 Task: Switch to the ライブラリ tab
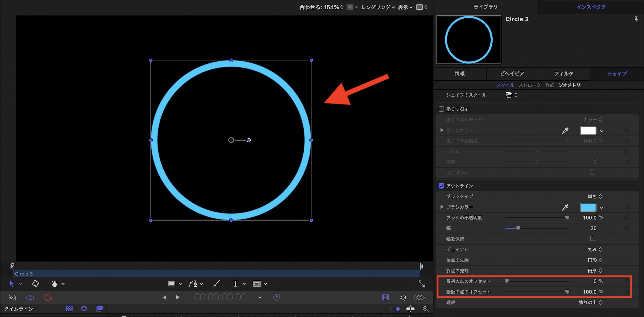[485, 7]
